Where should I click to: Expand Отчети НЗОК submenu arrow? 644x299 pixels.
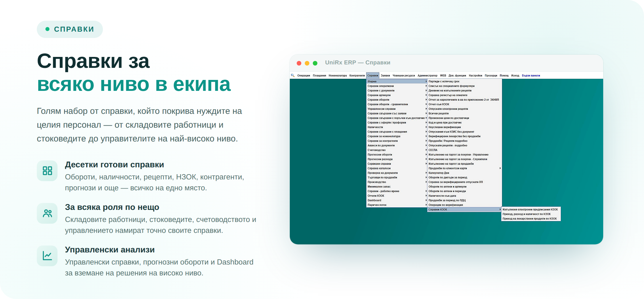pyautogui.click(x=426, y=196)
